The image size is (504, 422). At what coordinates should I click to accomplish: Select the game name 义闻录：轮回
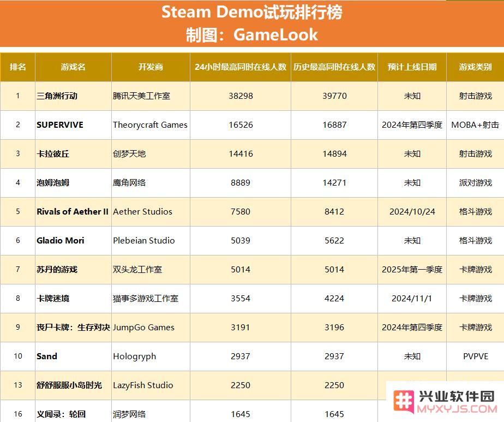point(61,414)
